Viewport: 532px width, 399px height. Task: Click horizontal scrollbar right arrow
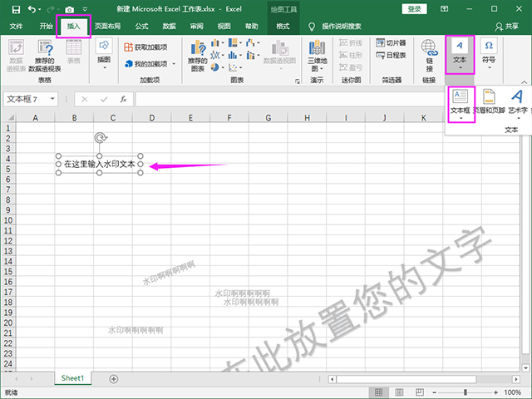[x=516, y=379]
